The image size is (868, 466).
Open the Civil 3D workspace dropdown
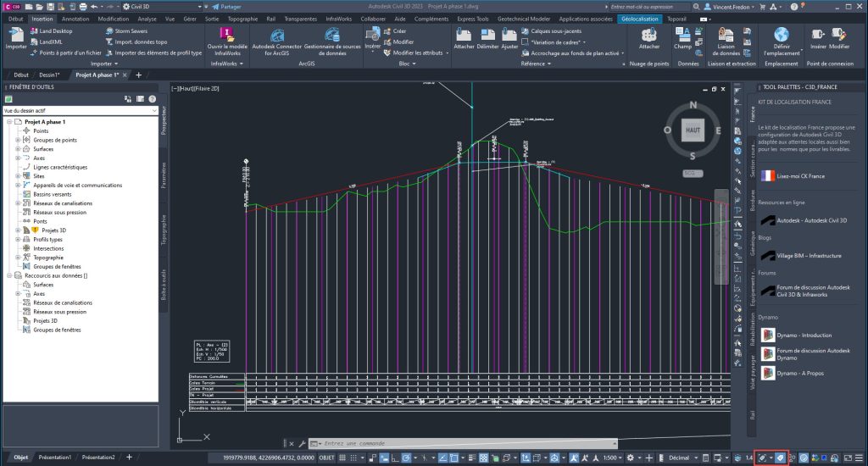click(x=162, y=7)
